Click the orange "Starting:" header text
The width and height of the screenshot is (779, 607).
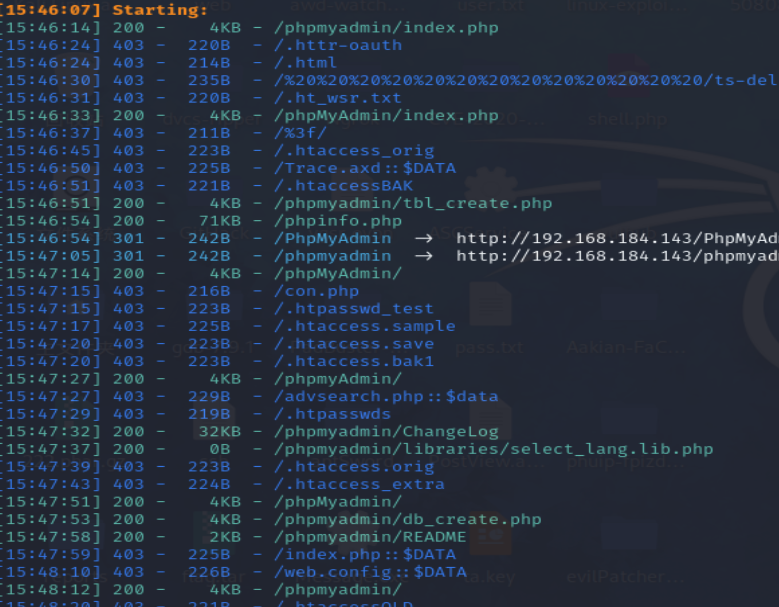[160, 10]
